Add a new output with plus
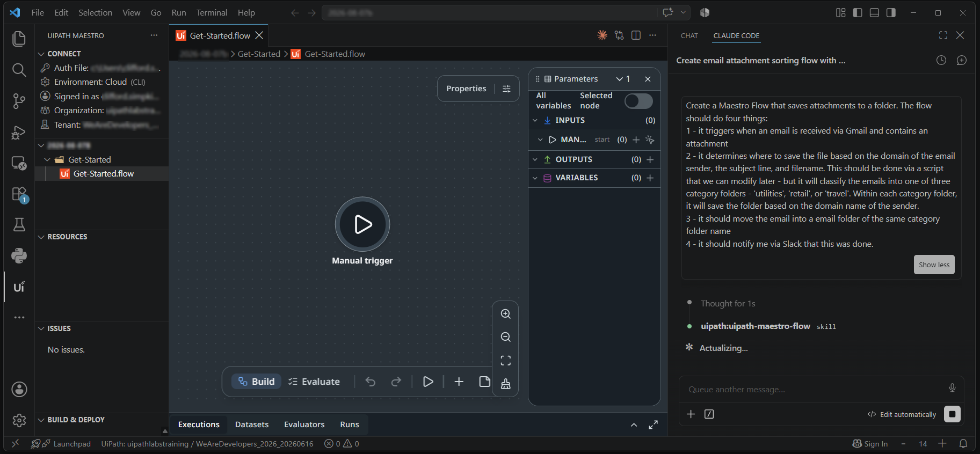 click(x=650, y=159)
